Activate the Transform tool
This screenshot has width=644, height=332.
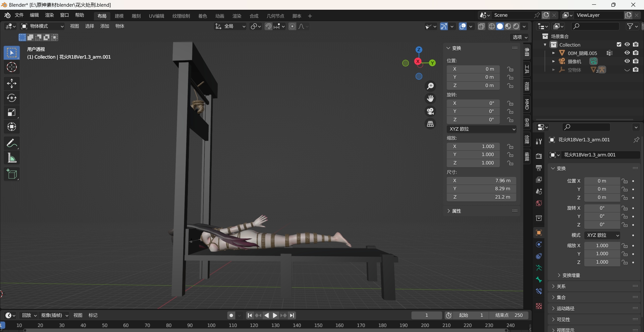(12, 127)
